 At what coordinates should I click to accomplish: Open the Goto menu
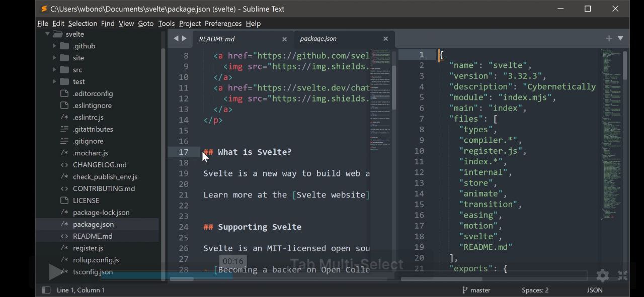coord(146,24)
